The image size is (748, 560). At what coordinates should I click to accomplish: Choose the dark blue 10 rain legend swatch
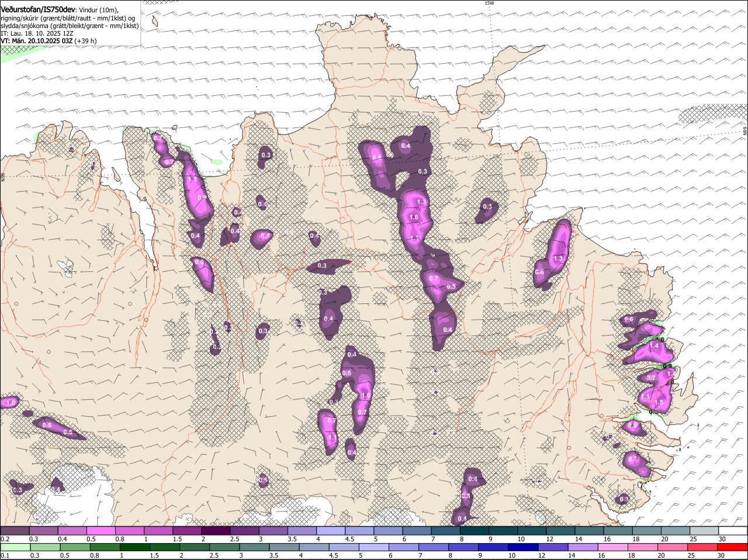[524, 547]
